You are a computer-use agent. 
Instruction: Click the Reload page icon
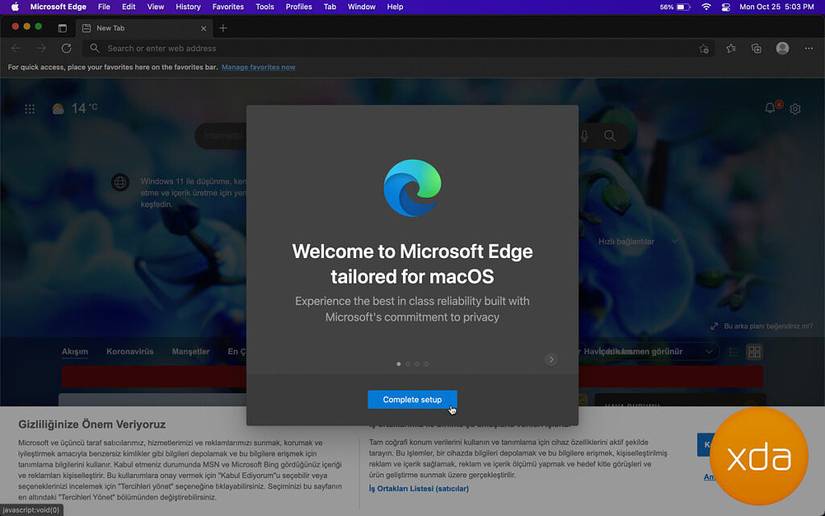[66, 48]
